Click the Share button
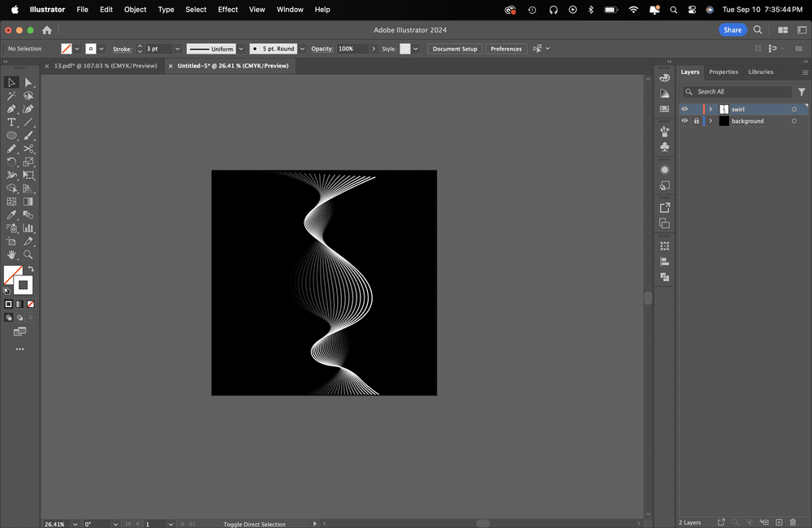 click(x=732, y=30)
